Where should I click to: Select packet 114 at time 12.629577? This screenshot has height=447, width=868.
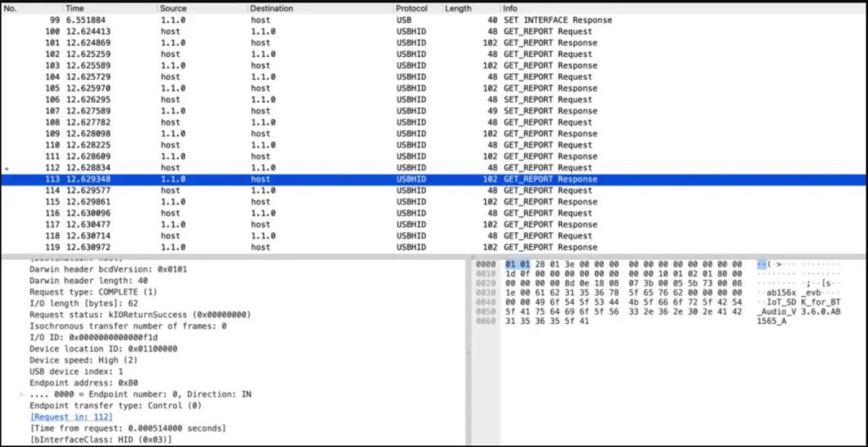(x=433, y=191)
